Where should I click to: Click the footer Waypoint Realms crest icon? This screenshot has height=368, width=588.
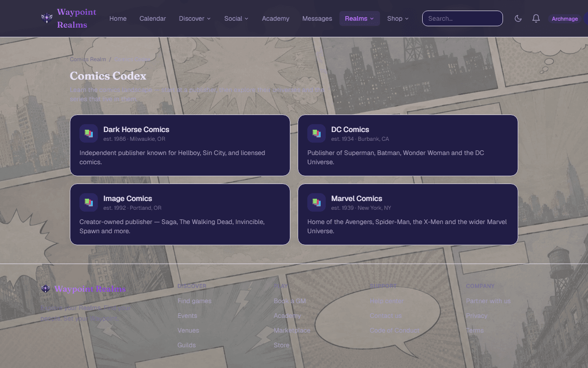(x=45, y=289)
